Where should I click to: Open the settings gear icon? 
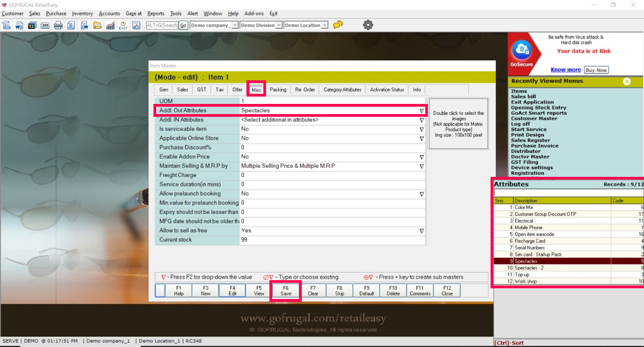(368, 25)
